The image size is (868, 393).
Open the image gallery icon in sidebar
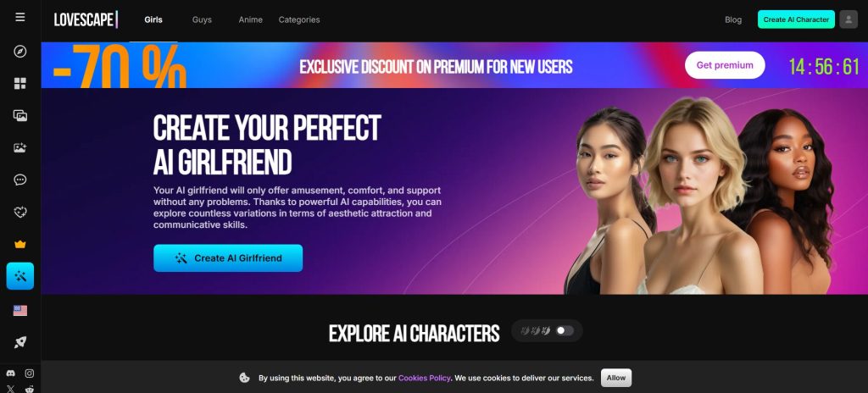click(20, 116)
